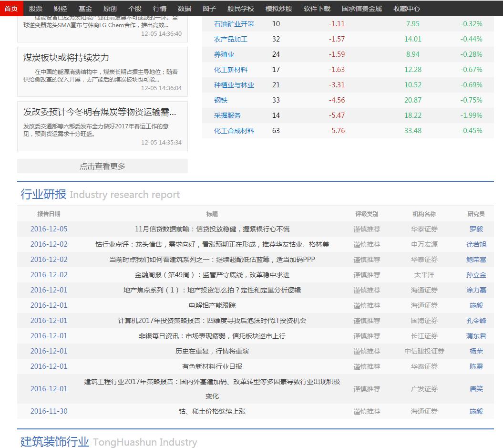Viewport: 503px width, 448px height.
Task: Open the 钢铁 industry sector link
Action: pyautogui.click(x=221, y=100)
